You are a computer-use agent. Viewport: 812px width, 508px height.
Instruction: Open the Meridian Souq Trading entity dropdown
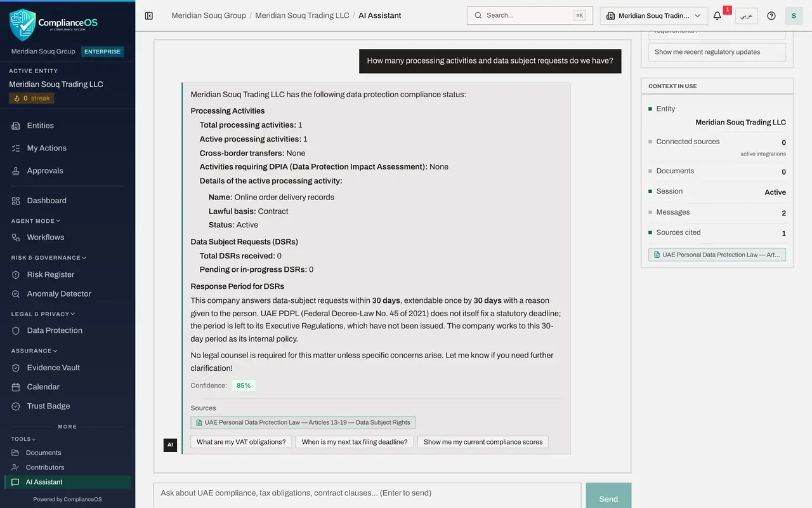(654, 16)
